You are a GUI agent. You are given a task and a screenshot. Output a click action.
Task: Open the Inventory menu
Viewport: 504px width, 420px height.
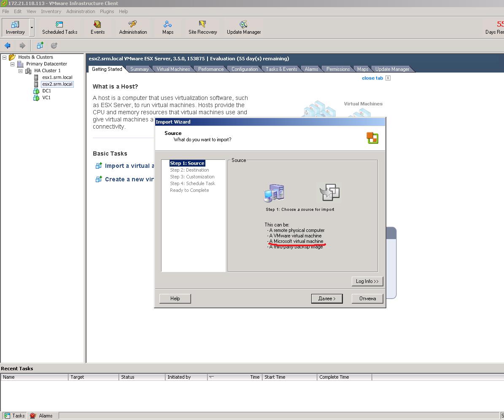coord(51,11)
